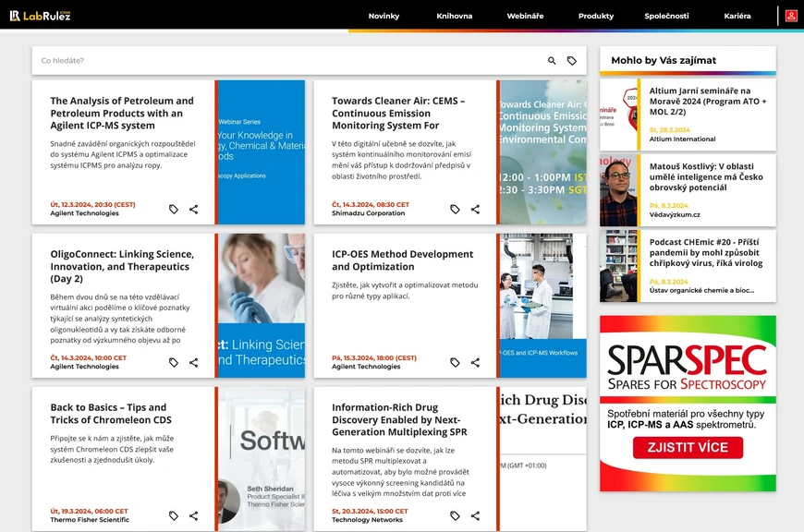Screen dimensions: 804x532
Task: Click the search magnifier icon
Action: pos(552,60)
